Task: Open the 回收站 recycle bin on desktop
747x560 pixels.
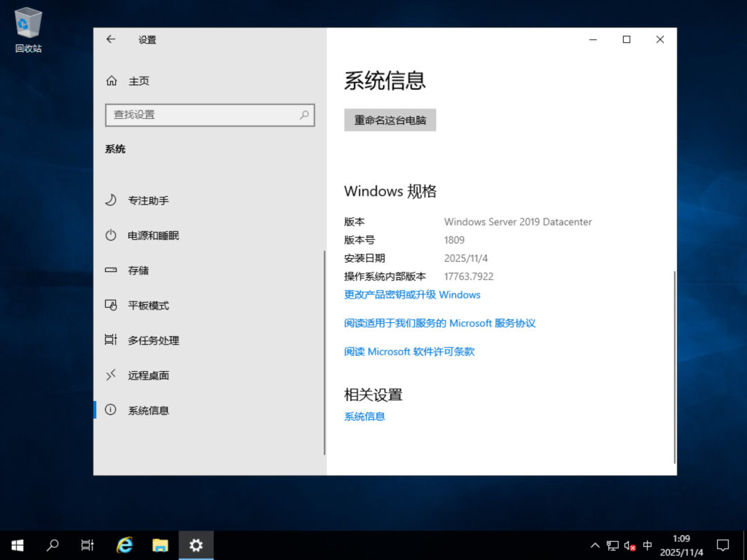Action: (28, 30)
